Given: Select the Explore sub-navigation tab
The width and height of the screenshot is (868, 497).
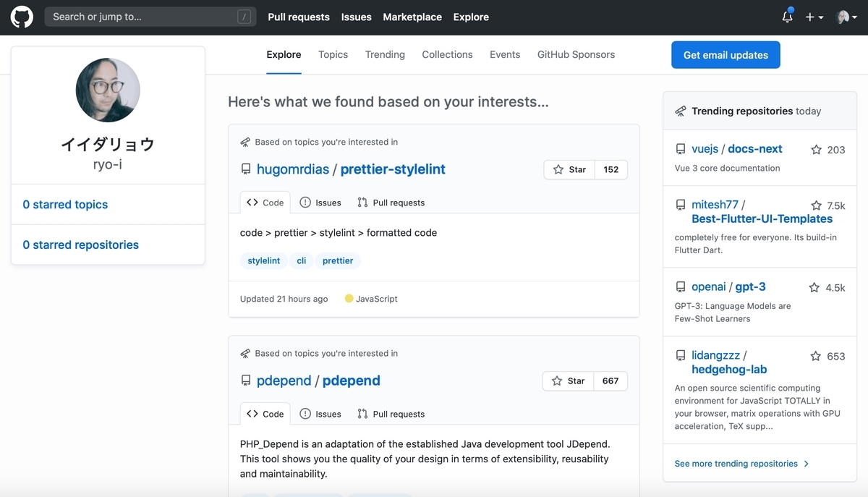Looking at the screenshot, I should click(284, 54).
